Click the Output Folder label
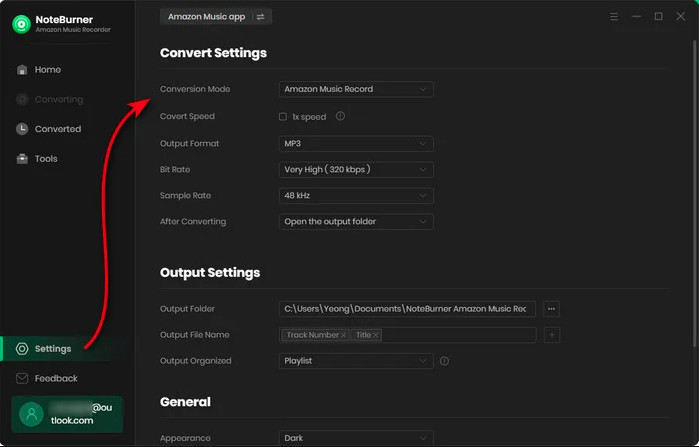Screen dimensions: 699x447 [187, 309]
